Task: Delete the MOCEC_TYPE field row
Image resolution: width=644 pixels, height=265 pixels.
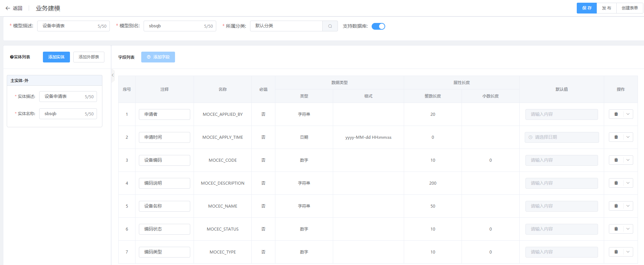Action: point(616,252)
